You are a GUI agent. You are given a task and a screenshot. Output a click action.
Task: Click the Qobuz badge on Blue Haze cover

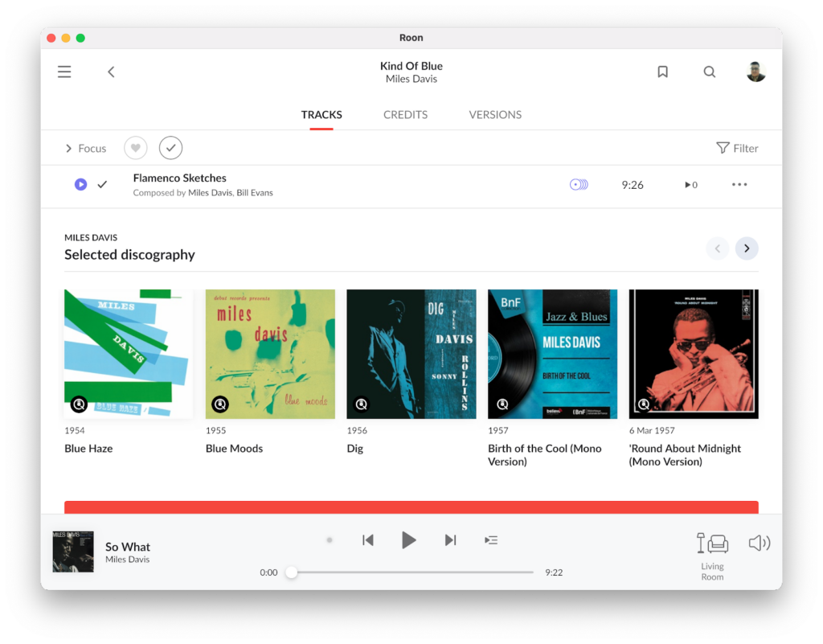pyautogui.click(x=79, y=404)
